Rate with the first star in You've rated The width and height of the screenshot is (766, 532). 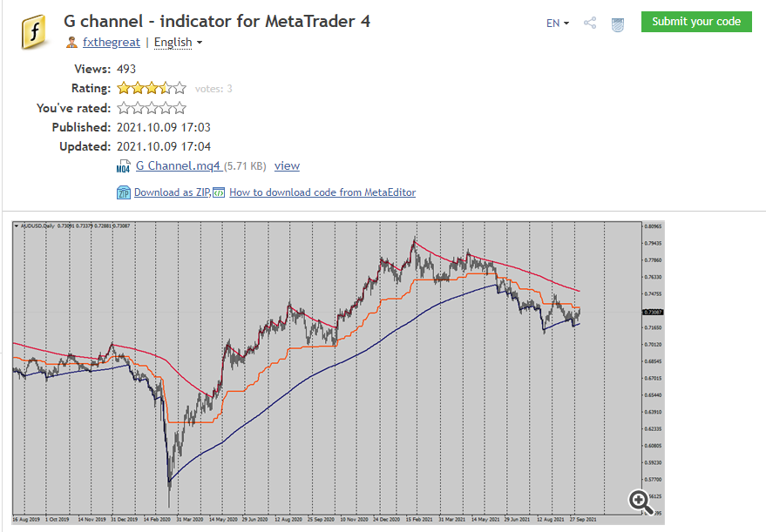coord(124,108)
